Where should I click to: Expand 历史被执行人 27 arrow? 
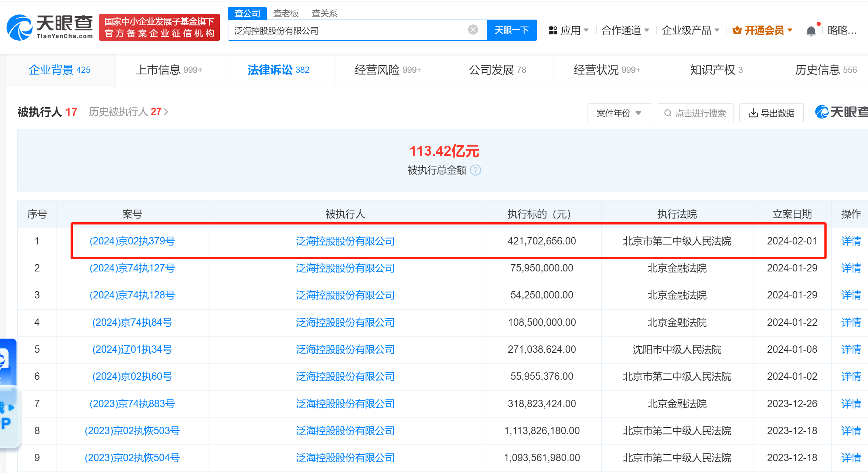[166, 112]
